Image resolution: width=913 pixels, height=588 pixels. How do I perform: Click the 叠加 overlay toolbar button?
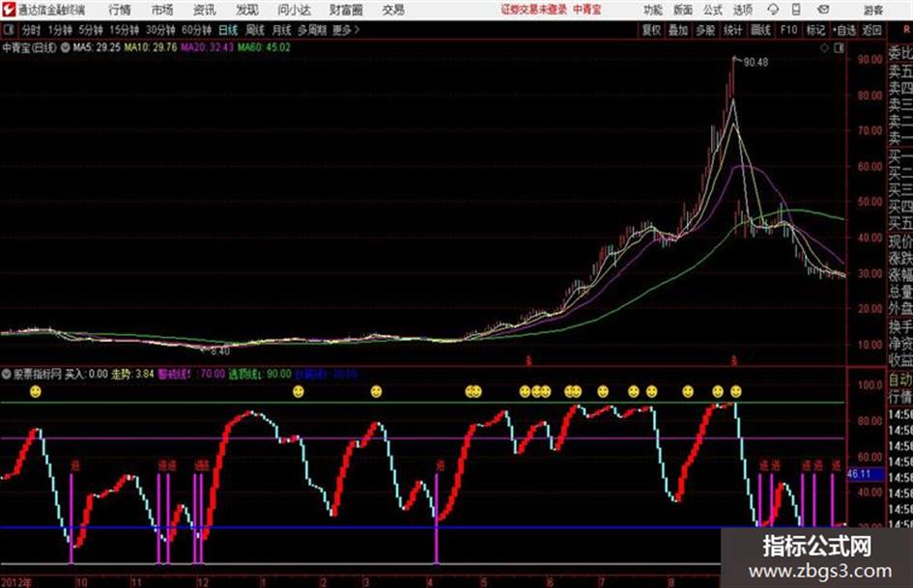coord(678,30)
